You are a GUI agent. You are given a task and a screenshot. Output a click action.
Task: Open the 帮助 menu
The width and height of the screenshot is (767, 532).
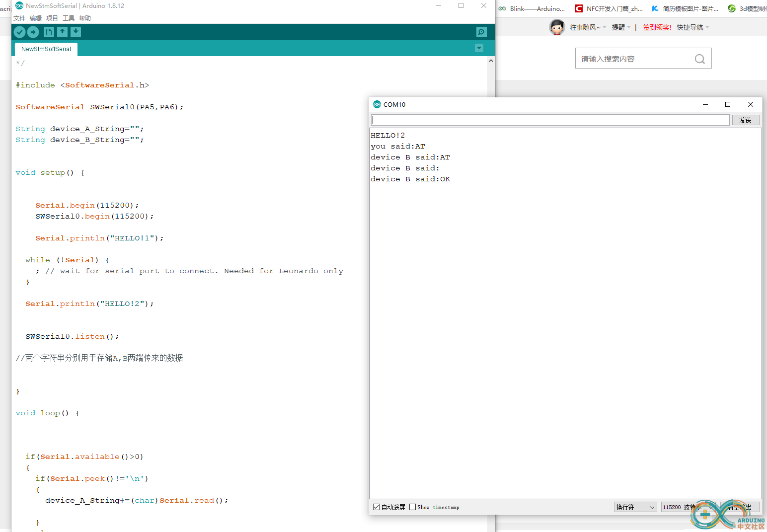pyautogui.click(x=85, y=18)
